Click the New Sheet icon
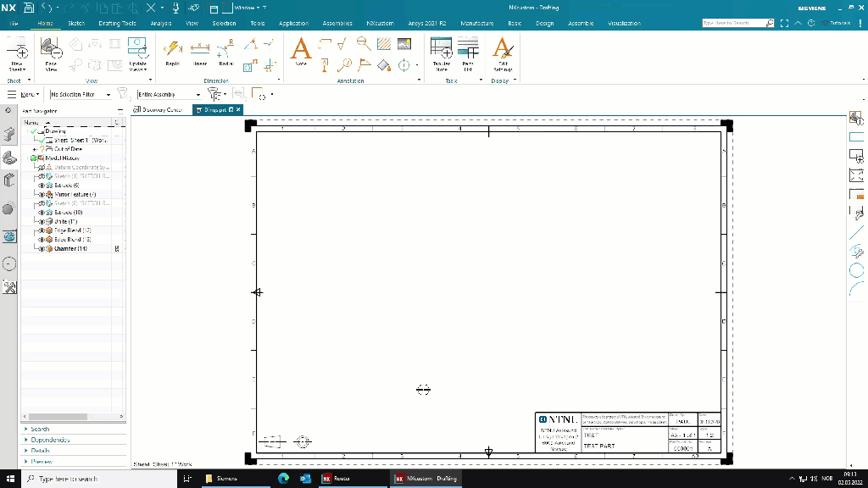Viewport: 868px width, 488px height. pyautogui.click(x=17, y=53)
